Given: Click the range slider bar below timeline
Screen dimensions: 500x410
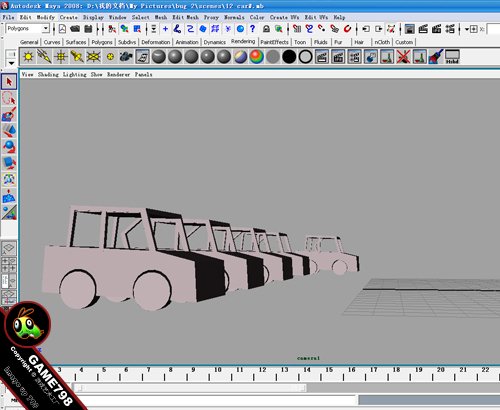Looking at the screenshot, I should [189, 388].
